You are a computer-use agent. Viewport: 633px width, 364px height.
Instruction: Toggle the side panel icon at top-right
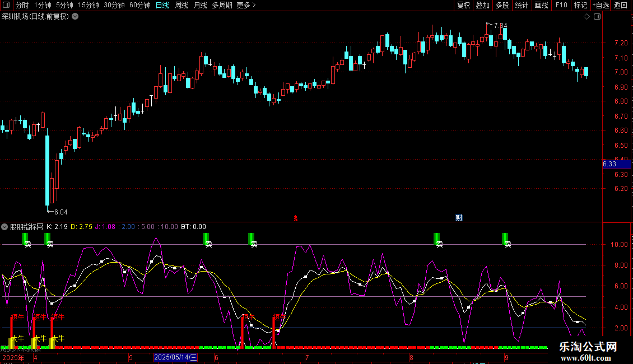click(596, 17)
